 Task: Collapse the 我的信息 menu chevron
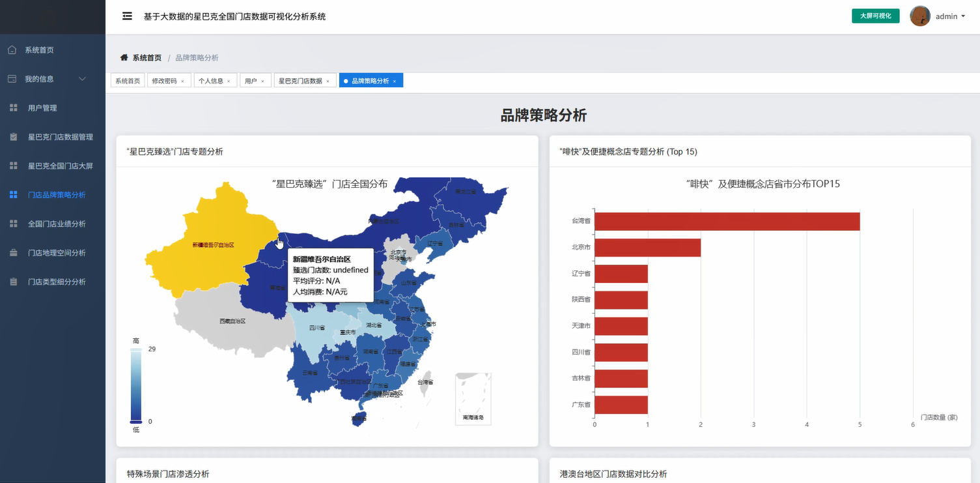click(82, 78)
